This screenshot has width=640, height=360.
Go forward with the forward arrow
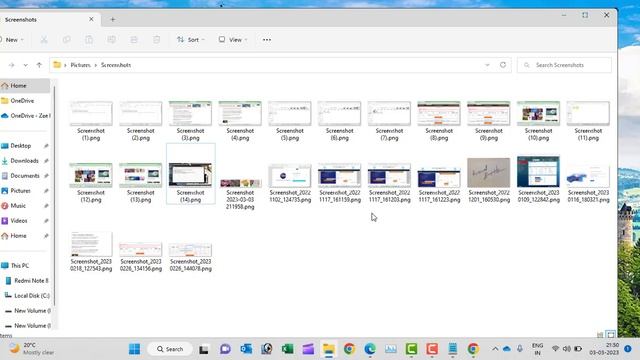[11, 65]
